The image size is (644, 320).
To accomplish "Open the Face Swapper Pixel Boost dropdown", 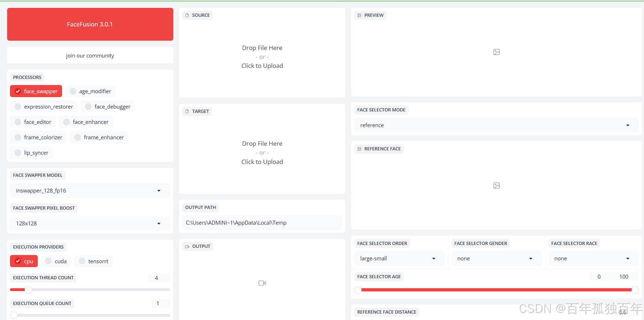I will [90, 224].
